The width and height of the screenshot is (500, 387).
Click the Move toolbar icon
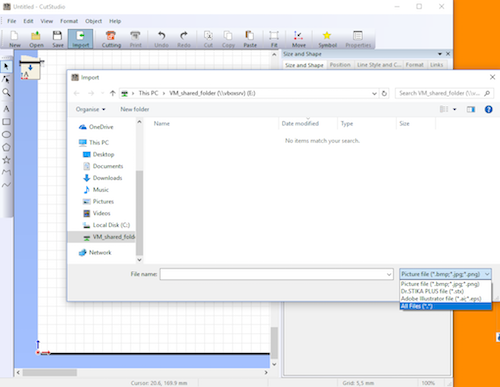299,39
